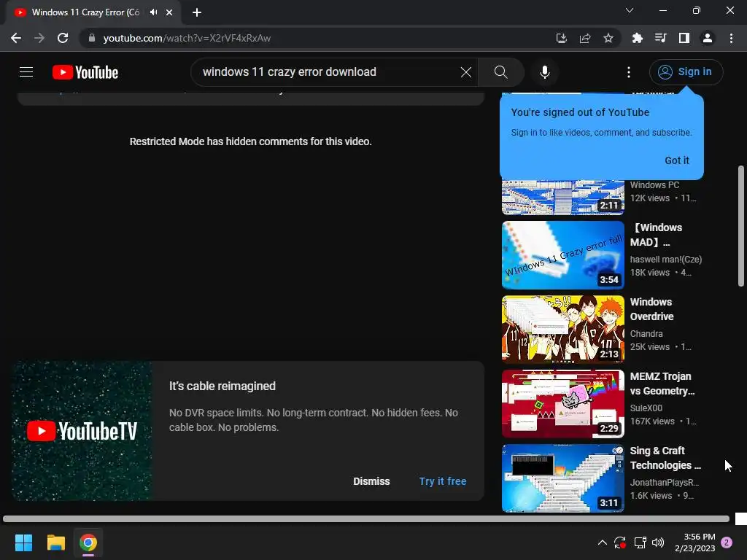Open the Chrome profile avatar
Image resolution: width=747 pixels, height=560 pixels.
[708, 38]
